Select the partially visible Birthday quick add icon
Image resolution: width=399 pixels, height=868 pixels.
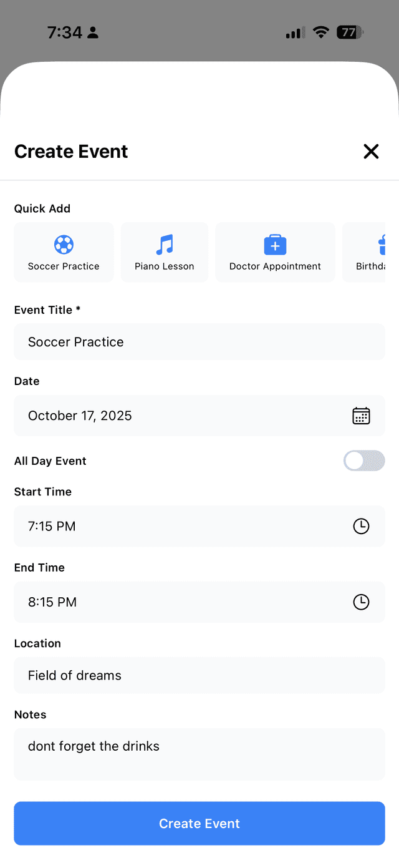click(x=383, y=245)
